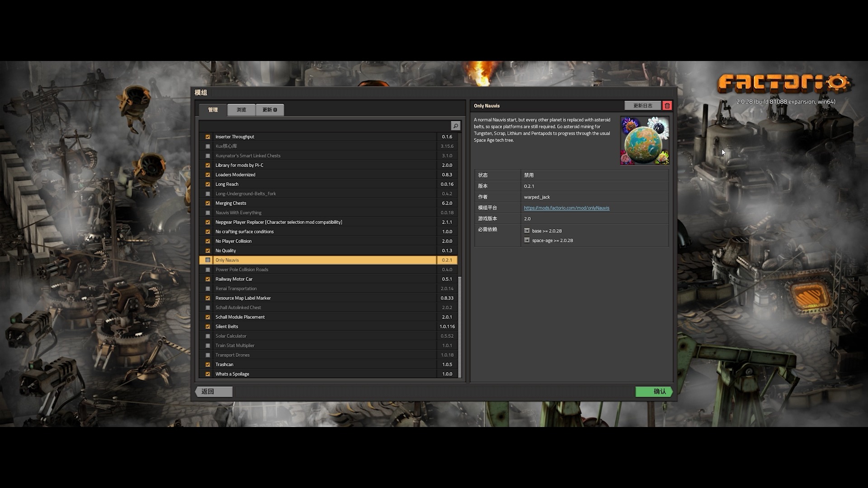
Task: Open the 更新 updates tab
Action: point(269,110)
